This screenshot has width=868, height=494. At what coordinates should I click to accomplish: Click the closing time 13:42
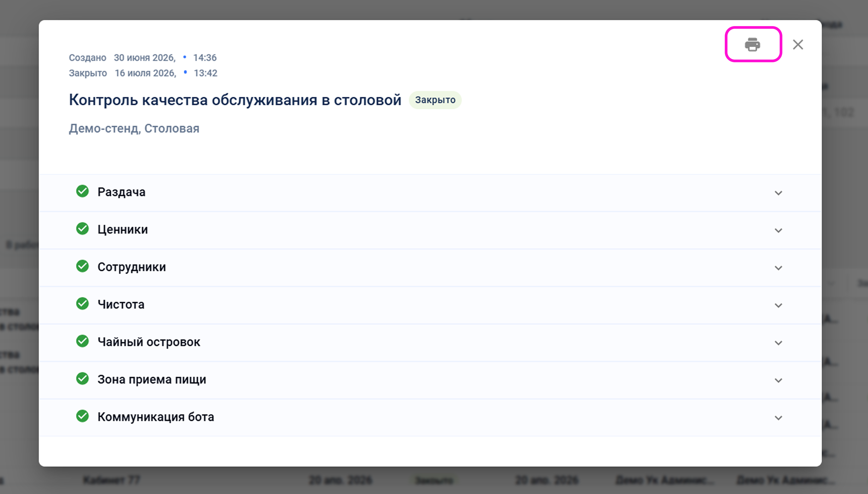coord(205,73)
